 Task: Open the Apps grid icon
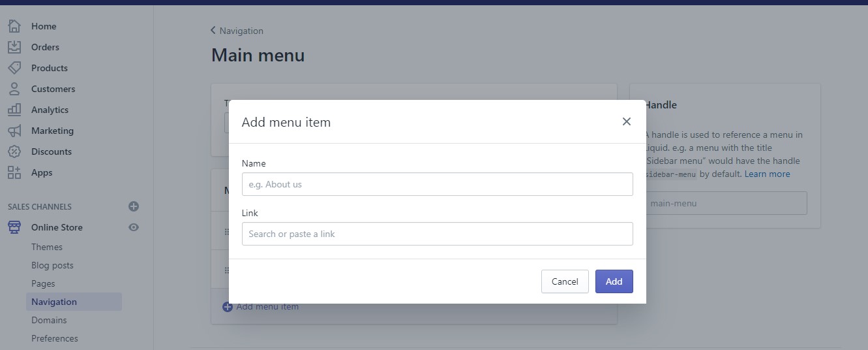pos(14,172)
